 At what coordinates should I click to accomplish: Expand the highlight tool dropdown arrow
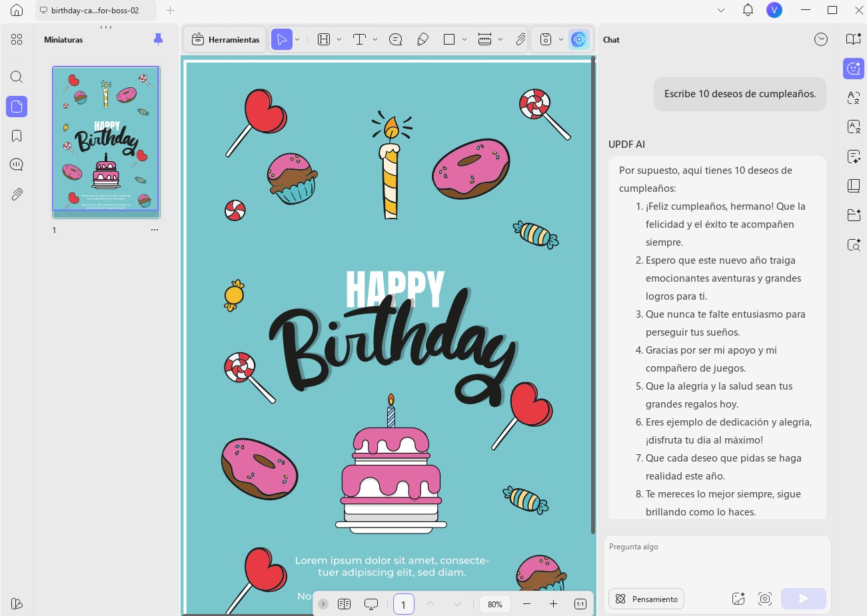(339, 40)
